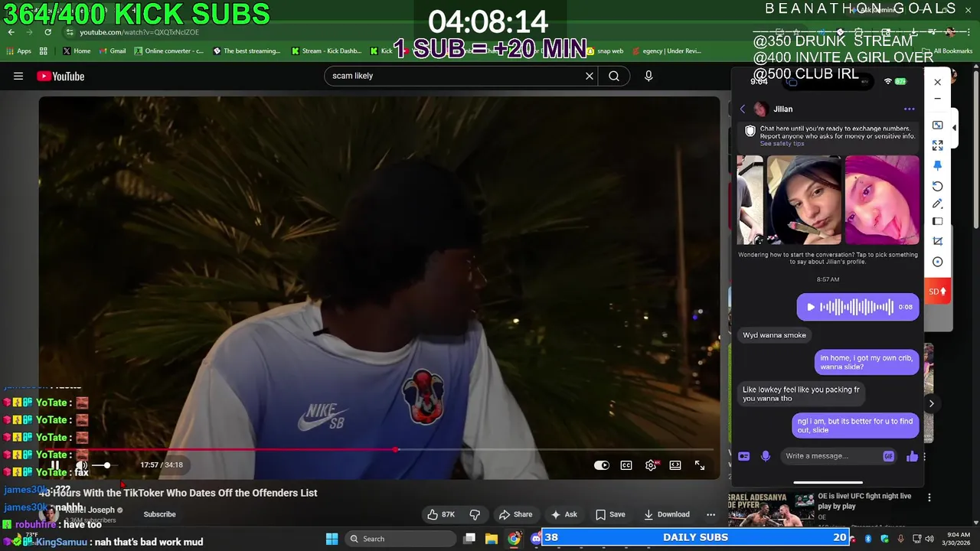Open Jilian chat three-dot options
This screenshot has height=551, width=980.
tap(909, 109)
